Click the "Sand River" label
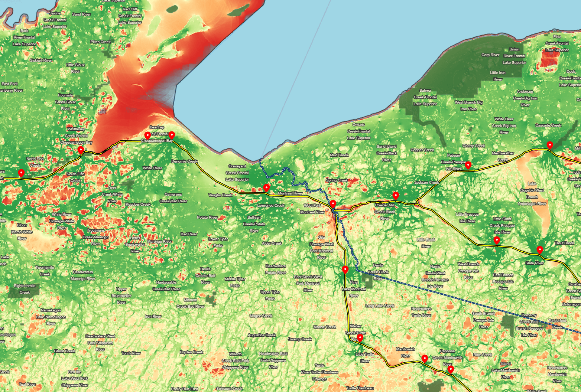The image size is (581, 392). click(82, 14)
